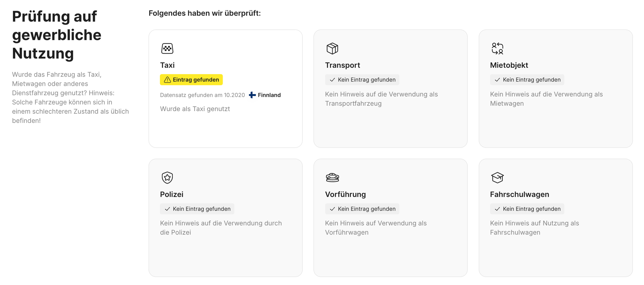
Task: Click the Polizei shield star icon
Action: pyautogui.click(x=167, y=178)
